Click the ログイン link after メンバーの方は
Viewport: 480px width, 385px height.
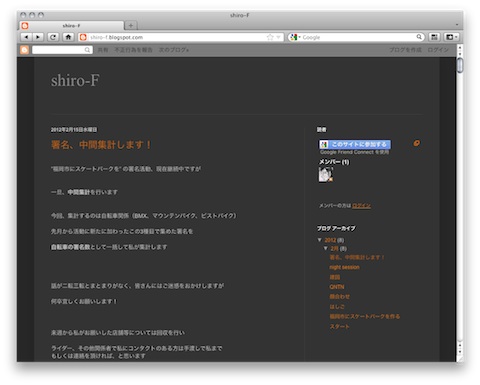click(x=361, y=206)
